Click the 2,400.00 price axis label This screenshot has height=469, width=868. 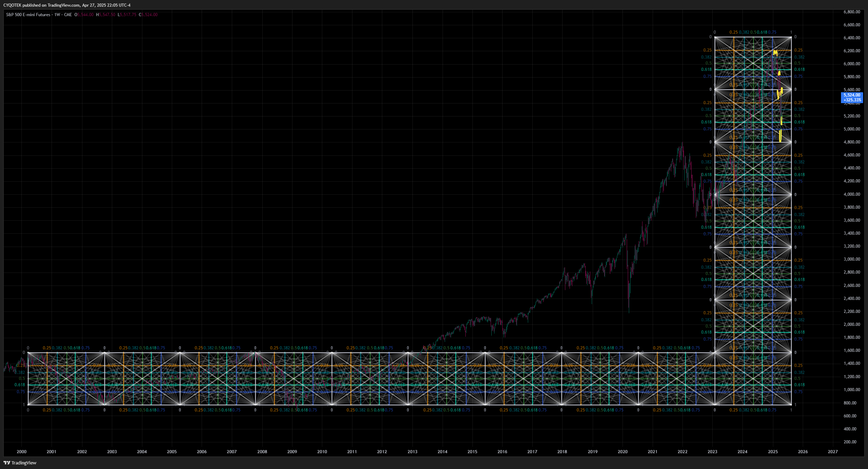tap(852, 299)
